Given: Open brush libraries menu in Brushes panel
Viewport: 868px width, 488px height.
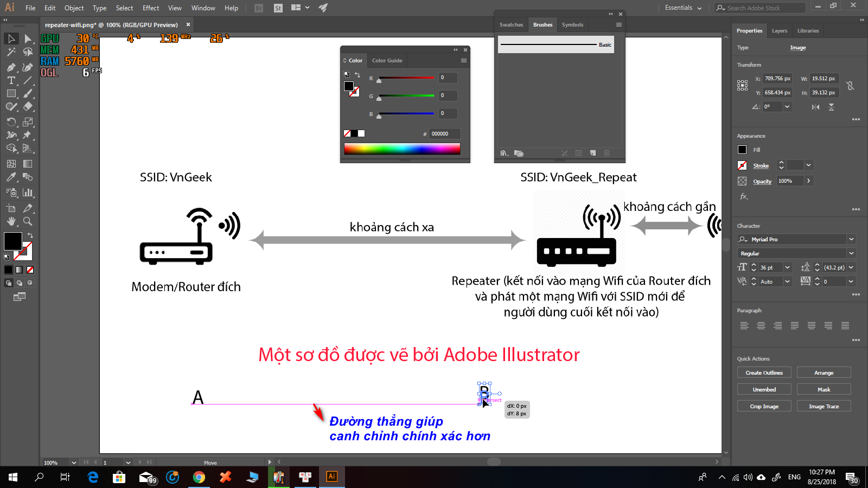Looking at the screenshot, I should pyautogui.click(x=504, y=153).
